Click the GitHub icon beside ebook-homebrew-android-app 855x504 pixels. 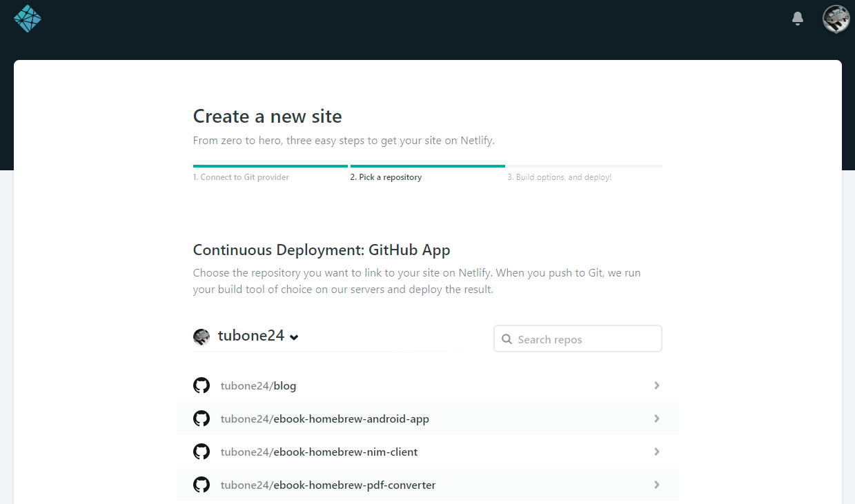[x=202, y=419]
